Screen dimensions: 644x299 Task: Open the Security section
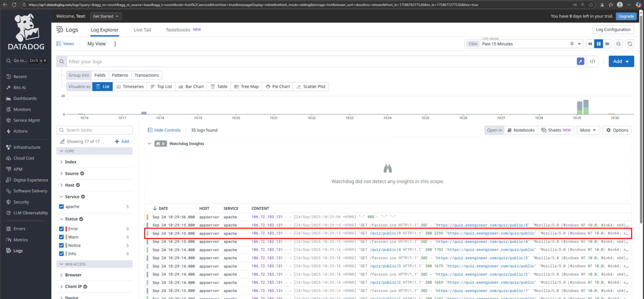tap(21, 202)
